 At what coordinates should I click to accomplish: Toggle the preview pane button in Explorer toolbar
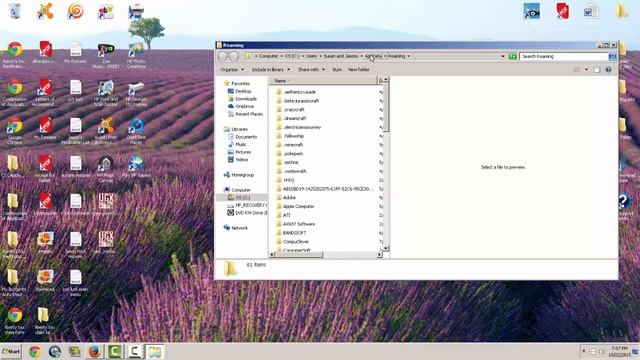pyautogui.click(x=597, y=70)
